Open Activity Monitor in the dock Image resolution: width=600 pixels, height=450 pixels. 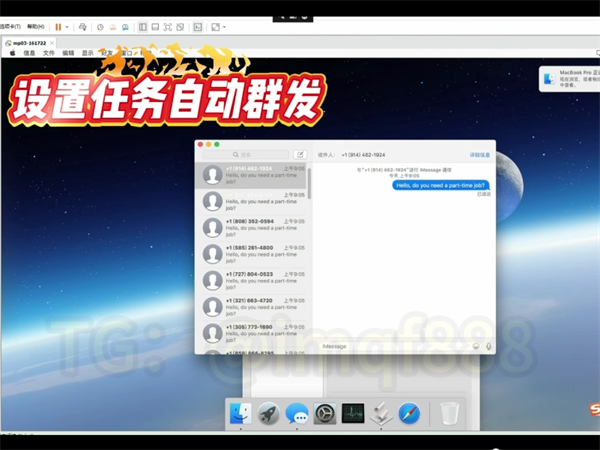pyautogui.click(x=353, y=413)
